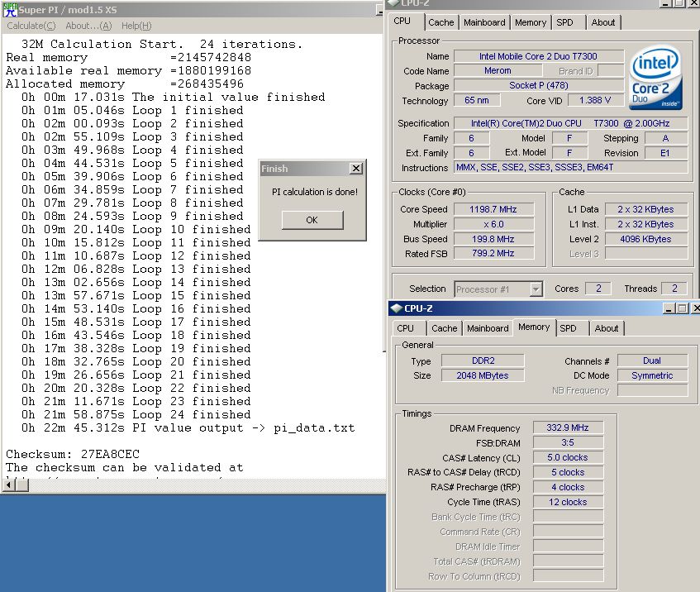
Task: Click the Code Name value Merom
Action: (x=498, y=70)
